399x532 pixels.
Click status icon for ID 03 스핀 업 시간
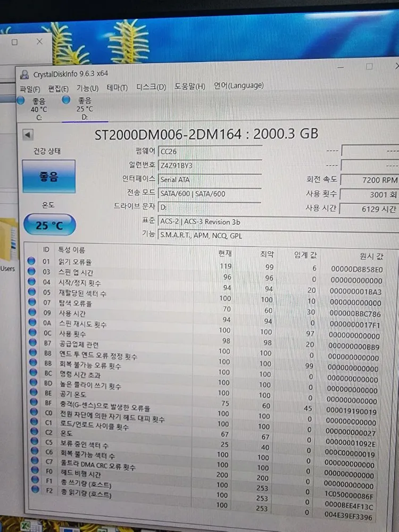click(x=31, y=271)
